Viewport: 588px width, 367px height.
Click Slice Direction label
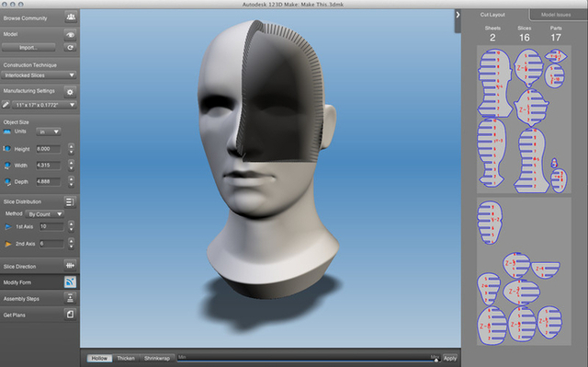click(19, 267)
